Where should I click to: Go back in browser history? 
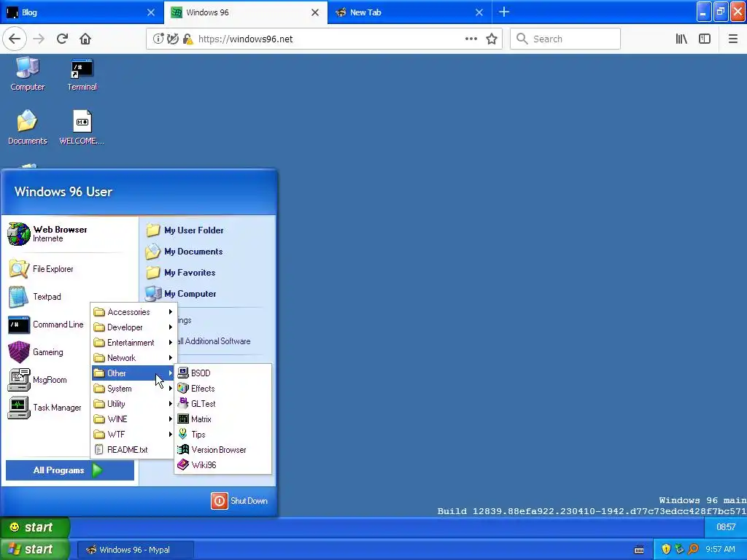click(15, 39)
